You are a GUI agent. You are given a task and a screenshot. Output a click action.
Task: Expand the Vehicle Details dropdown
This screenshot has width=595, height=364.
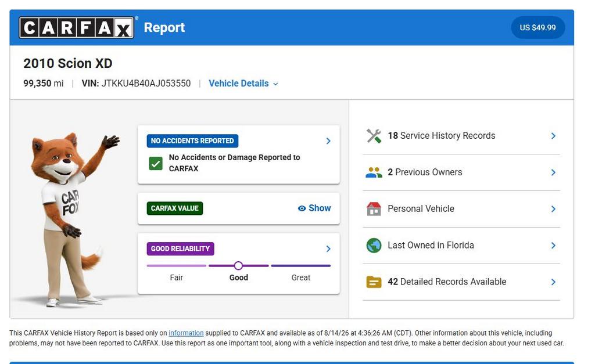point(243,84)
